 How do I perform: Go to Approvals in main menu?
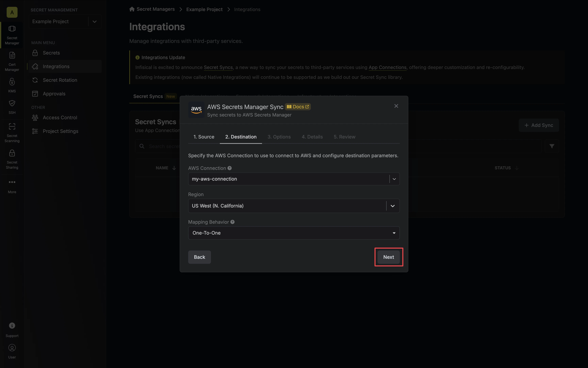pyautogui.click(x=65, y=94)
